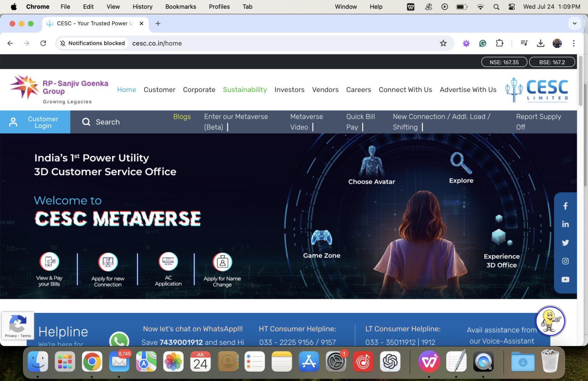Open Chrome's three-dot menu

pos(573,43)
